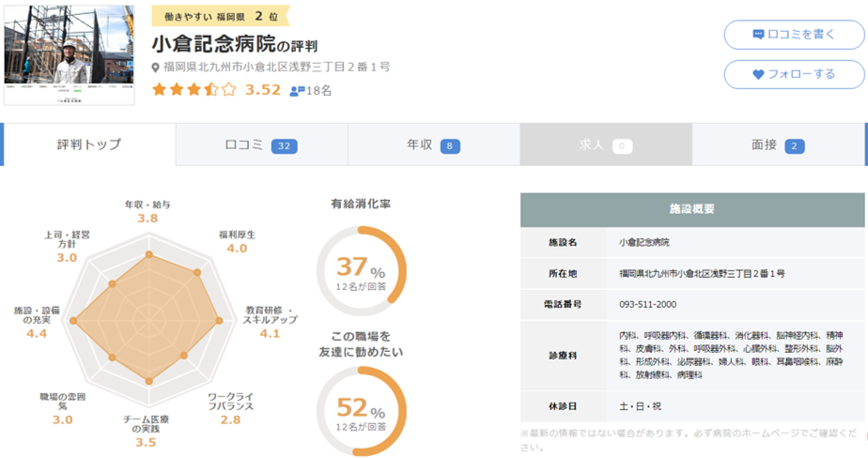Click the 職場の雰囲気 3.0 label
868x458 pixels.
click(63, 409)
